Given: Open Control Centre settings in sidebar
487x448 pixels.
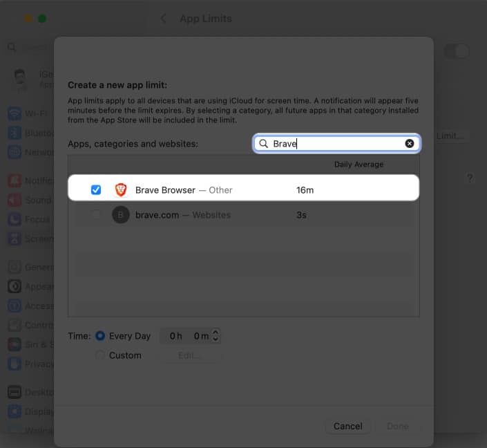Looking at the screenshot, I should tap(30, 325).
